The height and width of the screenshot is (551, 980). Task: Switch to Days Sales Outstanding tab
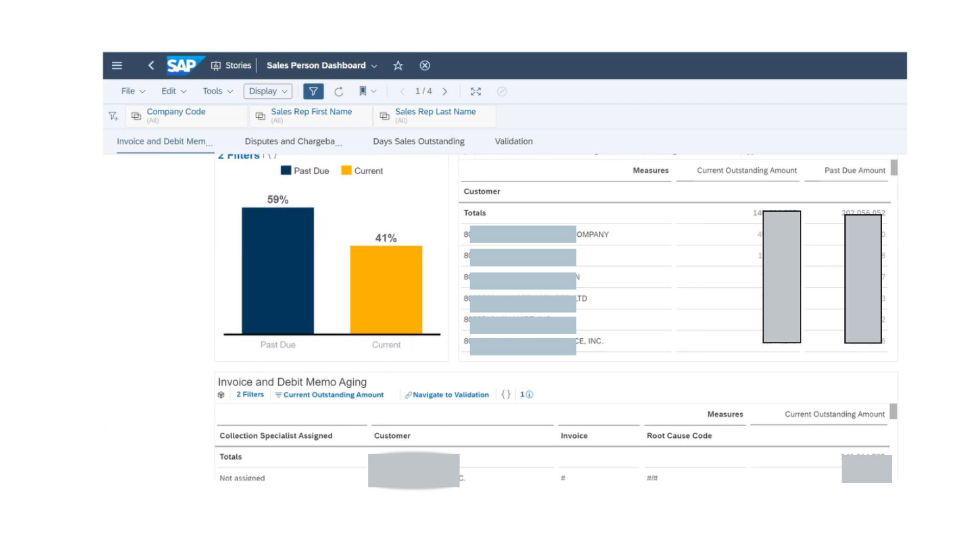pos(419,141)
